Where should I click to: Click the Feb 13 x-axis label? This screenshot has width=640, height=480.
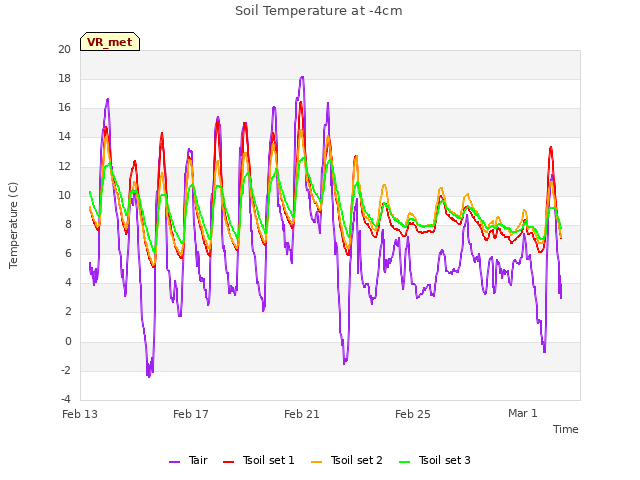[80, 414]
